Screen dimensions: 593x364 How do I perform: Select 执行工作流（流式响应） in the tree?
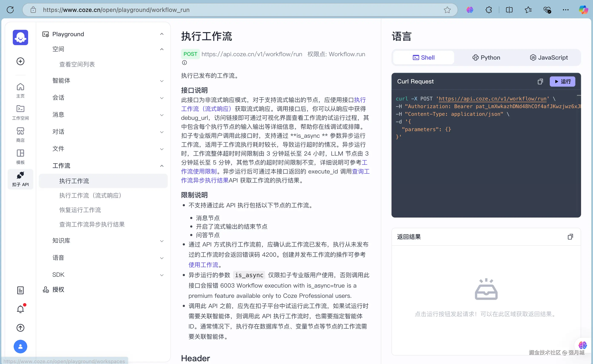tap(90, 195)
